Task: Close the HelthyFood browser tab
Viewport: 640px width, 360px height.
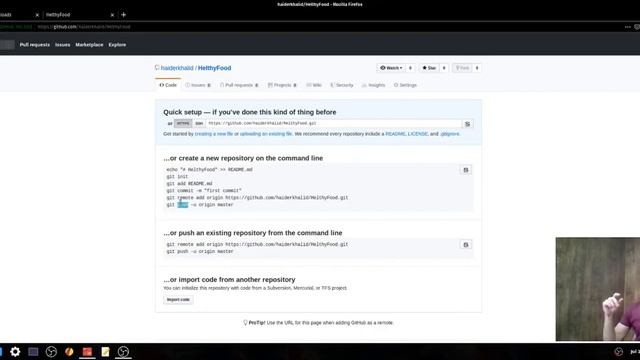Action: click(x=112, y=15)
